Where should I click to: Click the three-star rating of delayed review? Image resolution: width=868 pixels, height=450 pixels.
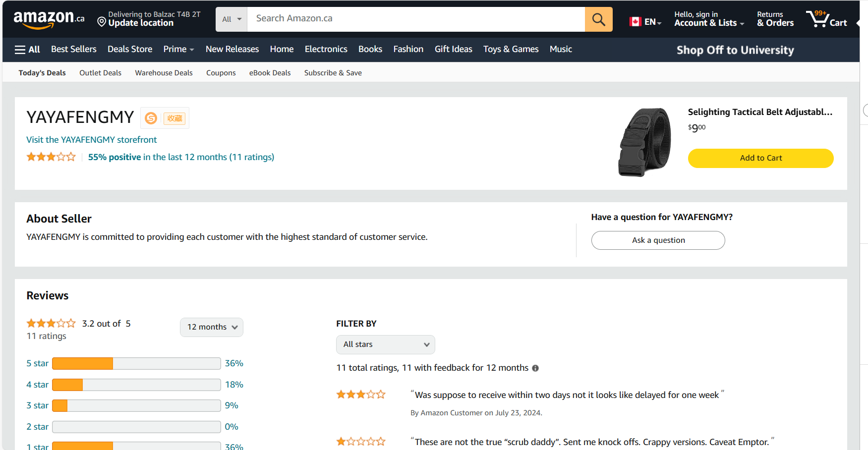(361, 395)
